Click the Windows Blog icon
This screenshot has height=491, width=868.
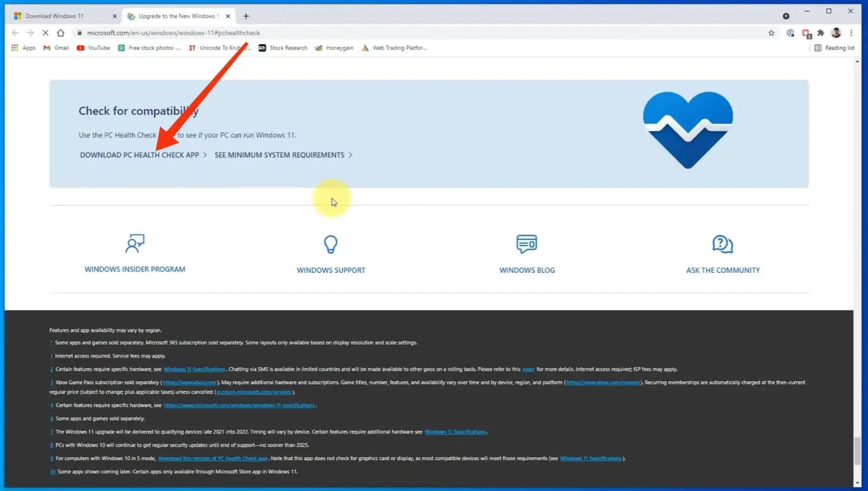pos(527,244)
